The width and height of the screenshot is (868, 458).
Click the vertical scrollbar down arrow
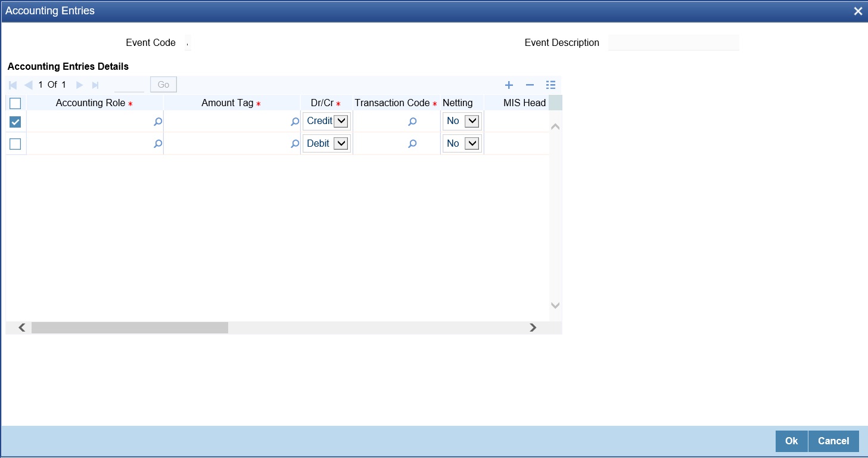[x=555, y=305]
